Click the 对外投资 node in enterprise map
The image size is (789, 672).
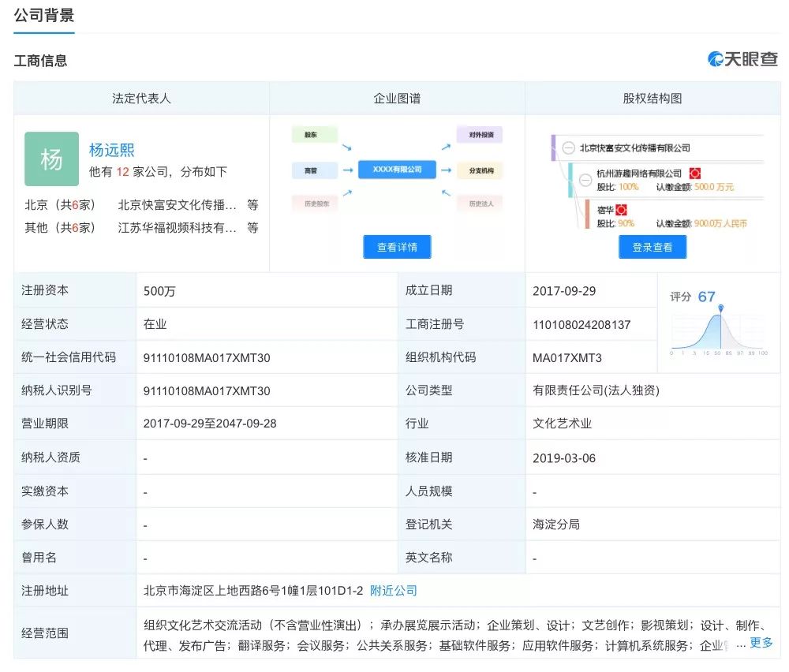[480, 135]
